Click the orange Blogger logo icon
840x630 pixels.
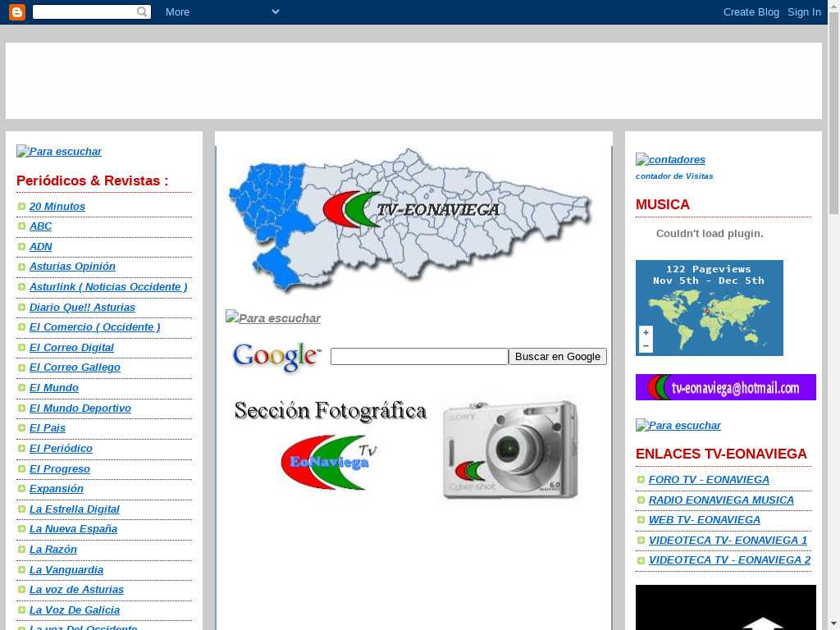click(x=16, y=11)
